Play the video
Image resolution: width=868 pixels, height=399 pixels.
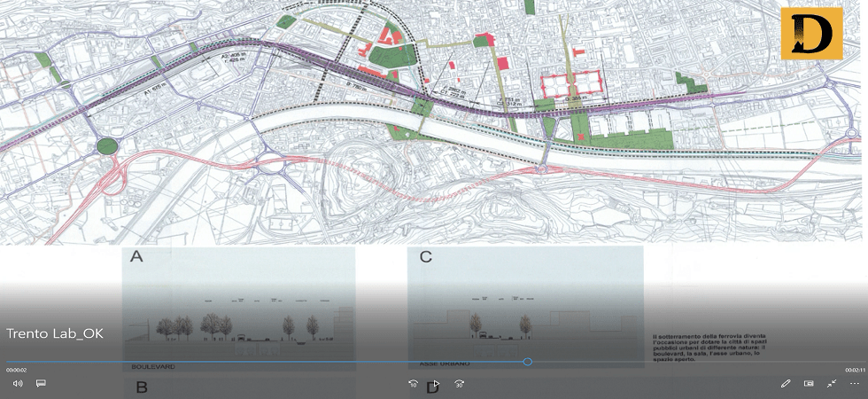435,384
